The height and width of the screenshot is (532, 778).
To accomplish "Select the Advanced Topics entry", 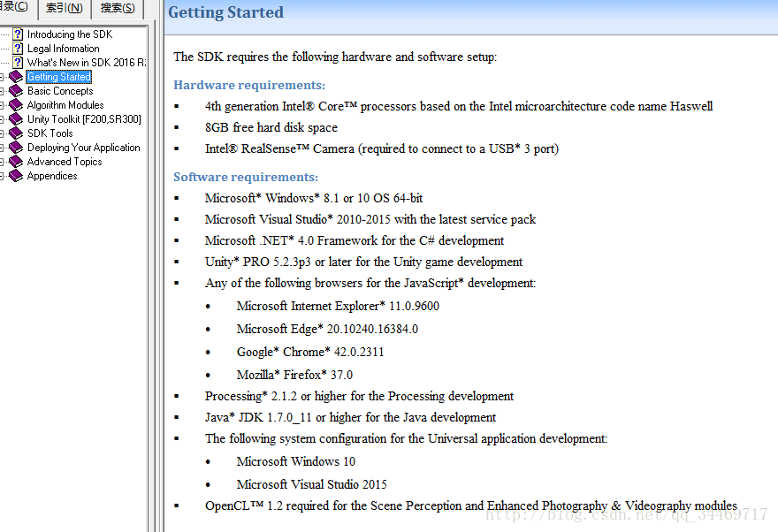I will click(65, 162).
